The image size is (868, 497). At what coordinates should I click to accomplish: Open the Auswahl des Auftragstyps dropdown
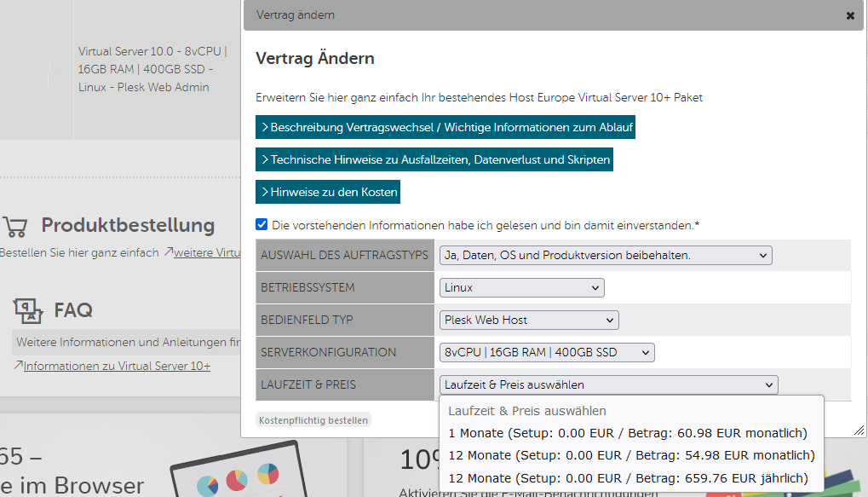point(606,256)
